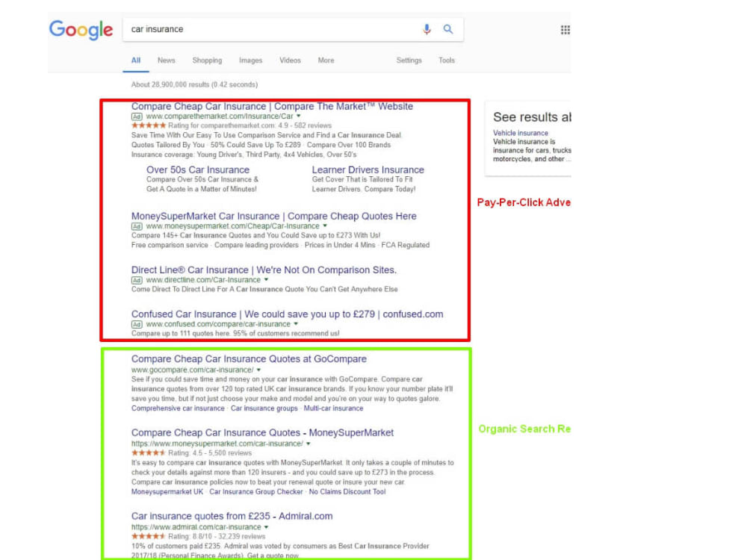
Task: Expand dropdown beside https moneysupermarket.com URL
Action: [309, 444]
